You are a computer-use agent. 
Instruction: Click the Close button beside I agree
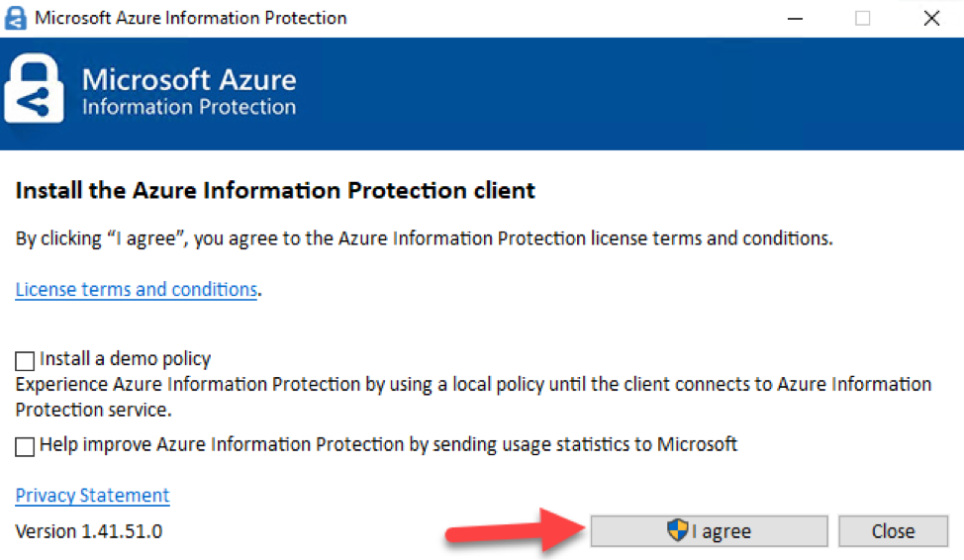coord(893,531)
